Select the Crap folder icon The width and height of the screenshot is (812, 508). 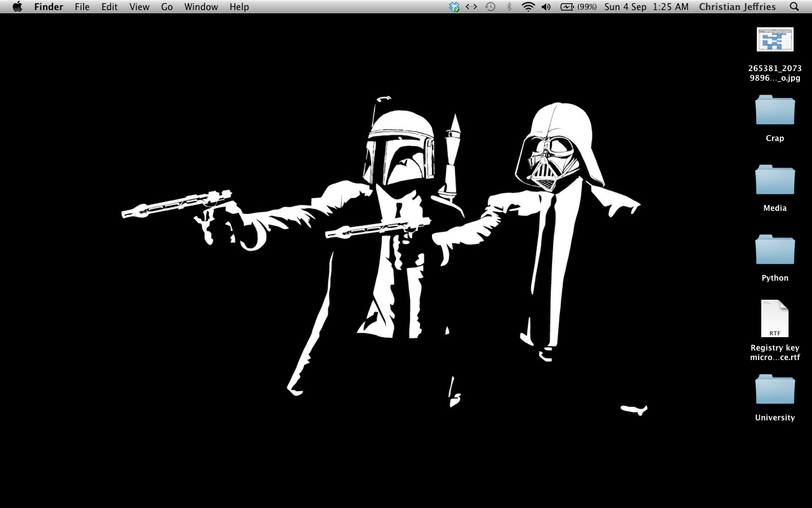tap(775, 110)
